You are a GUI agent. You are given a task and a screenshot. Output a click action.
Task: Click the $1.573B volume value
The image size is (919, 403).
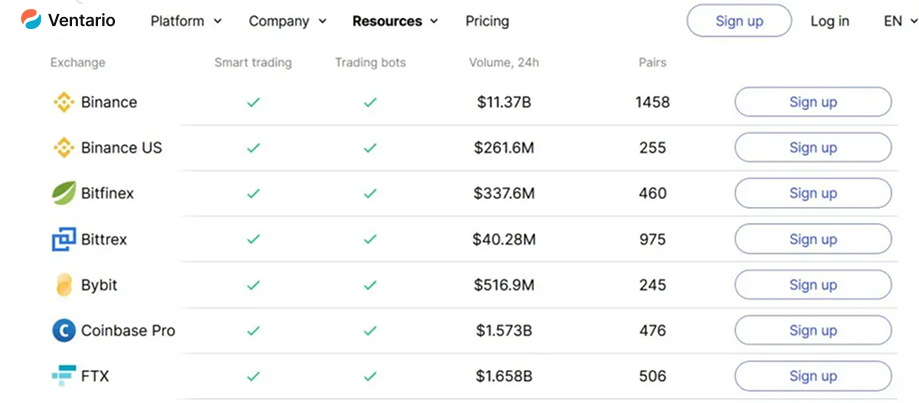coord(504,331)
